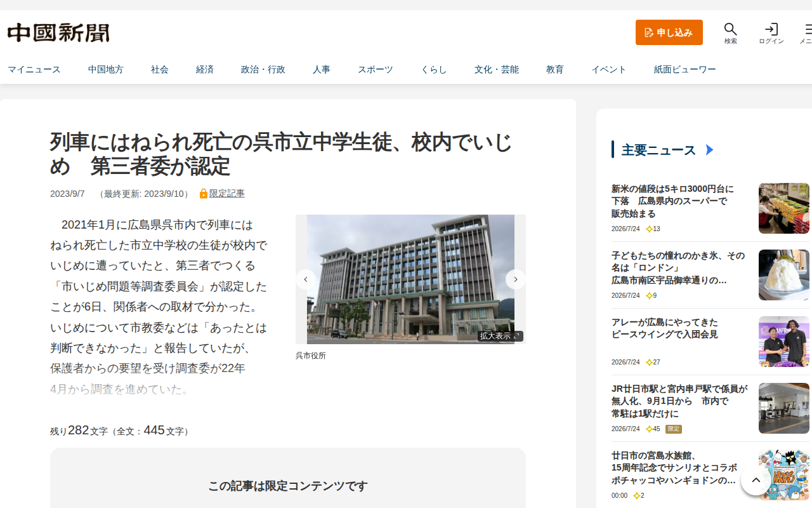Open the 紙面ビューワー menu item
This screenshot has width=812, height=508.
[x=685, y=69]
